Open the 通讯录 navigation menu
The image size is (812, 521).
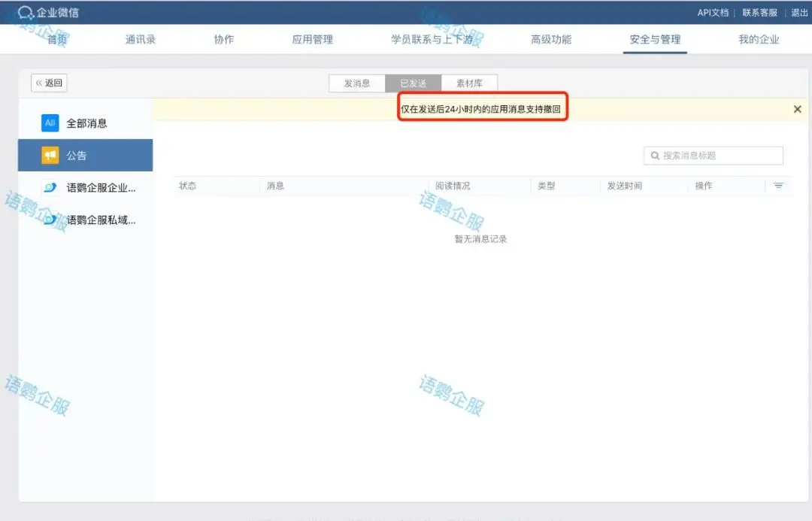[141, 40]
